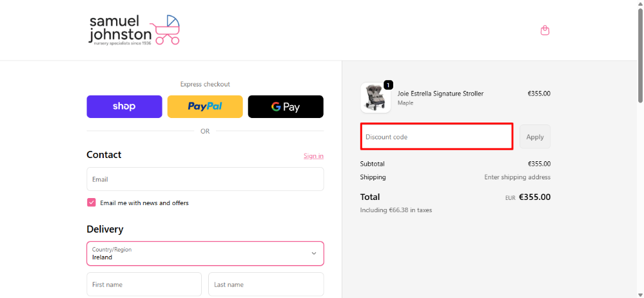The width and height of the screenshot is (644, 298).
Task: Click the Sign in link
Action: pos(313,156)
